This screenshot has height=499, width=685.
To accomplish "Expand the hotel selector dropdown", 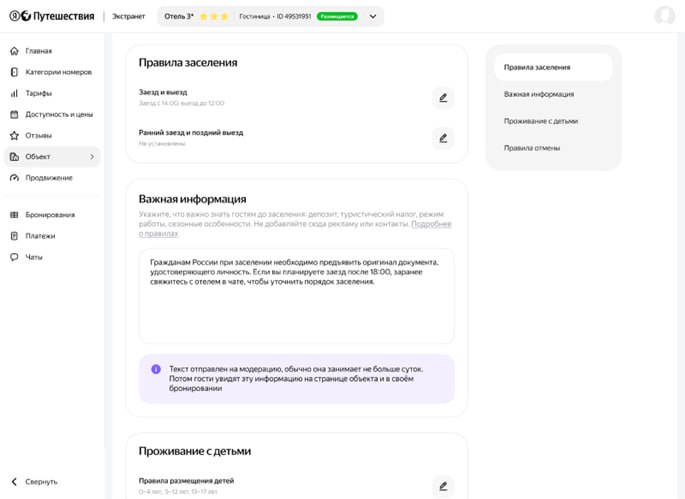I will 373,17.
